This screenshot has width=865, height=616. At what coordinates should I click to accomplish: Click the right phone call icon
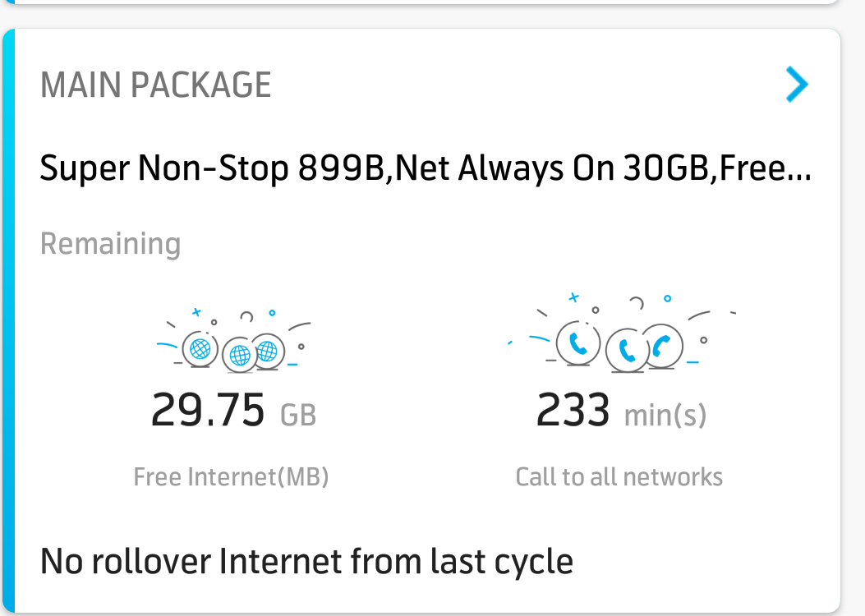[662, 347]
